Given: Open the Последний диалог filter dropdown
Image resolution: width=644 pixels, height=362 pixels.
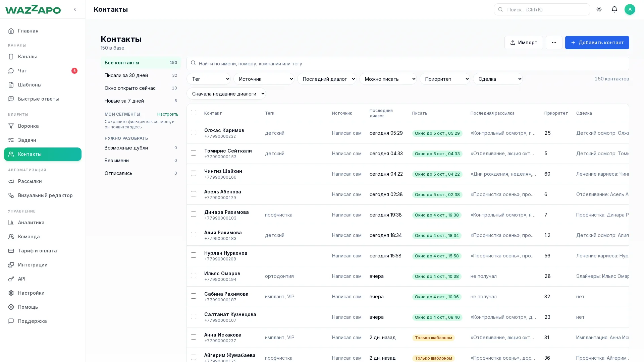Looking at the screenshot, I should (x=327, y=79).
